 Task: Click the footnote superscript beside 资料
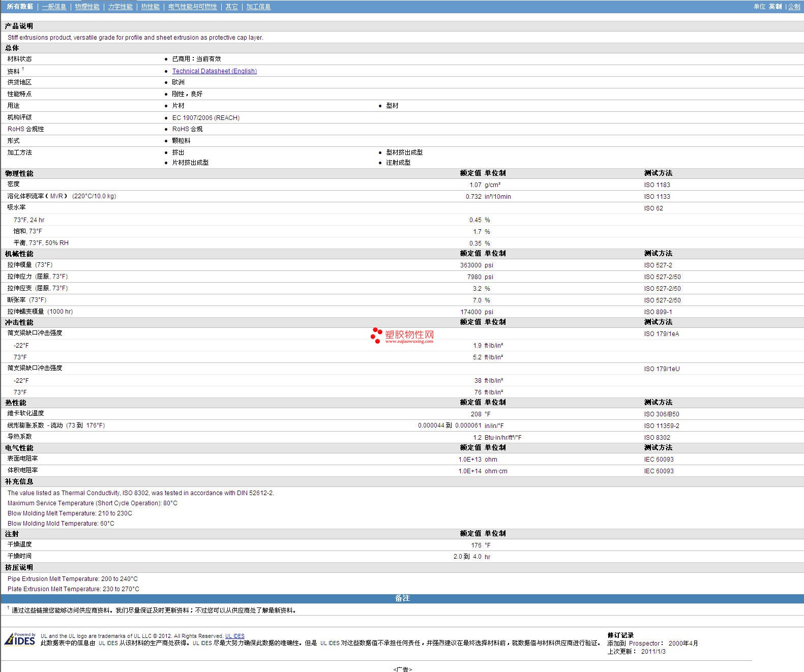tap(23, 69)
